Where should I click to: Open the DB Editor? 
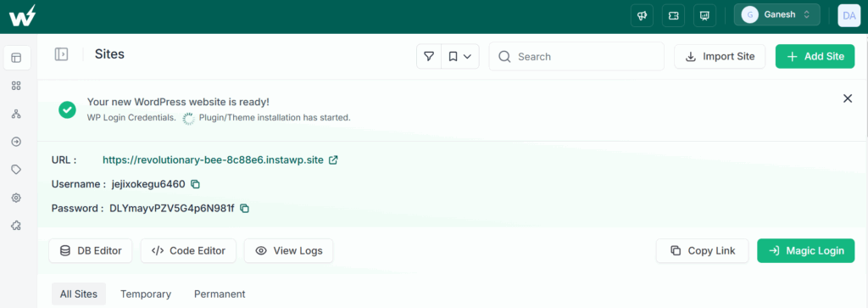click(90, 251)
